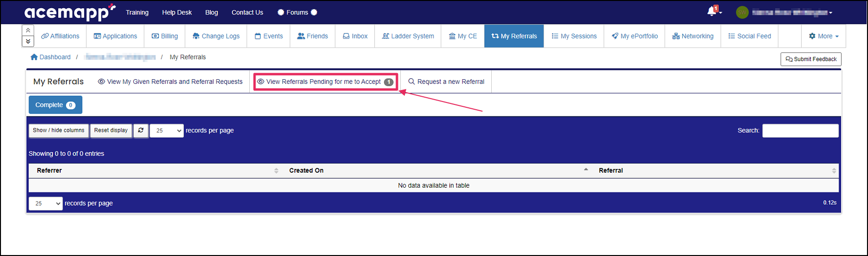This screenshot has height=256, width=868.
Task: Click the blurred user name breadcrumb
Action: [120, 57]
